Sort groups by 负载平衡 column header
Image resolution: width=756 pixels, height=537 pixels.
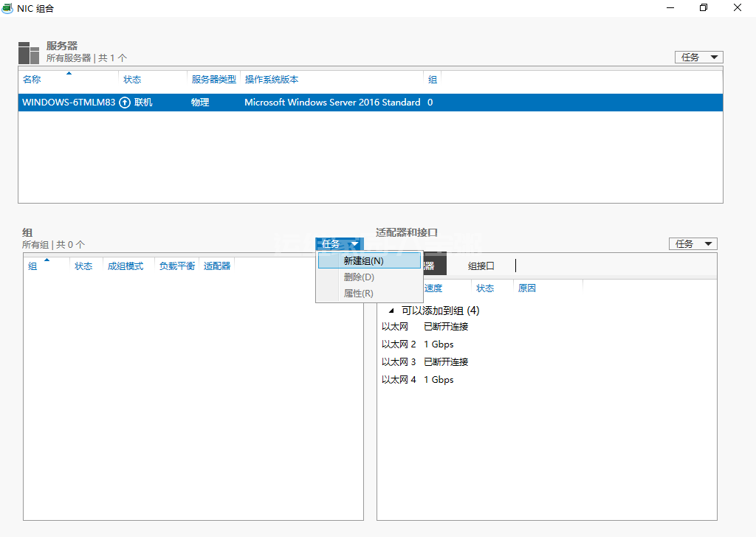click(176, 266)
